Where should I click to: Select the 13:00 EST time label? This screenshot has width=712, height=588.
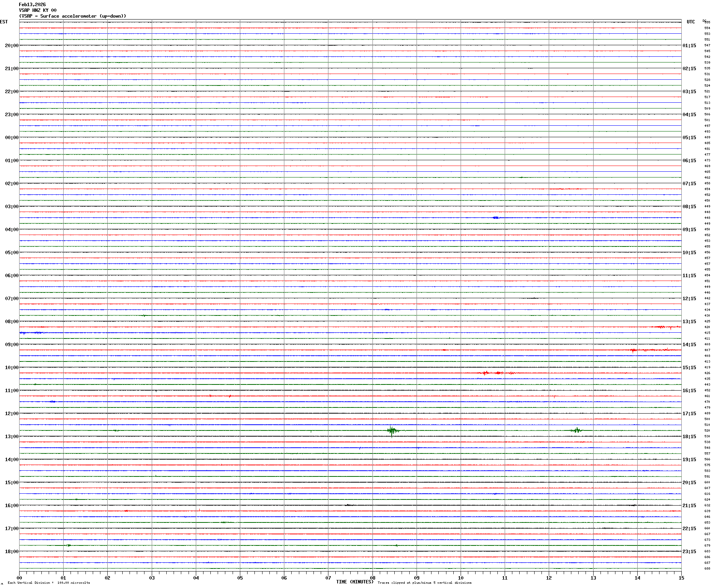(11, 437)
